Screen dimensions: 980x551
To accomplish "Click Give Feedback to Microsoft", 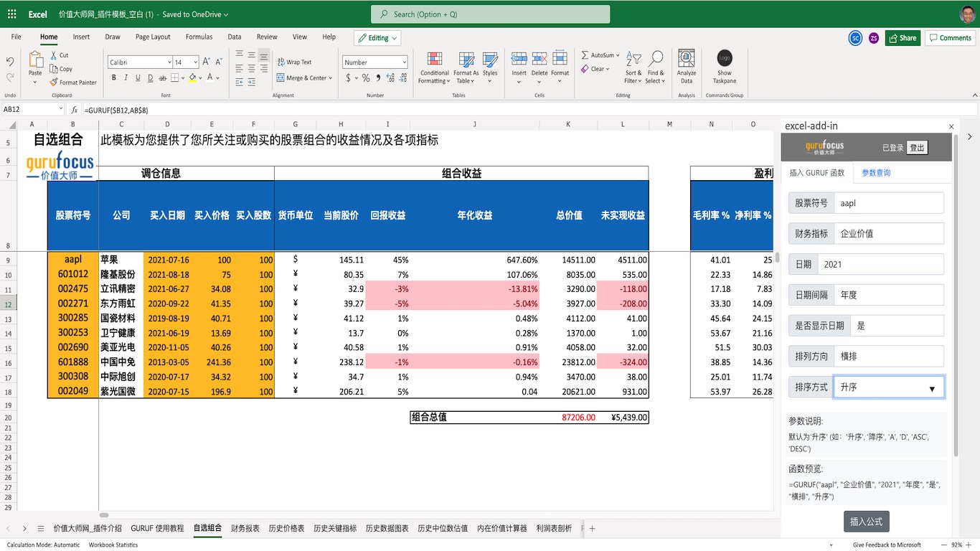I will point(887,545).
